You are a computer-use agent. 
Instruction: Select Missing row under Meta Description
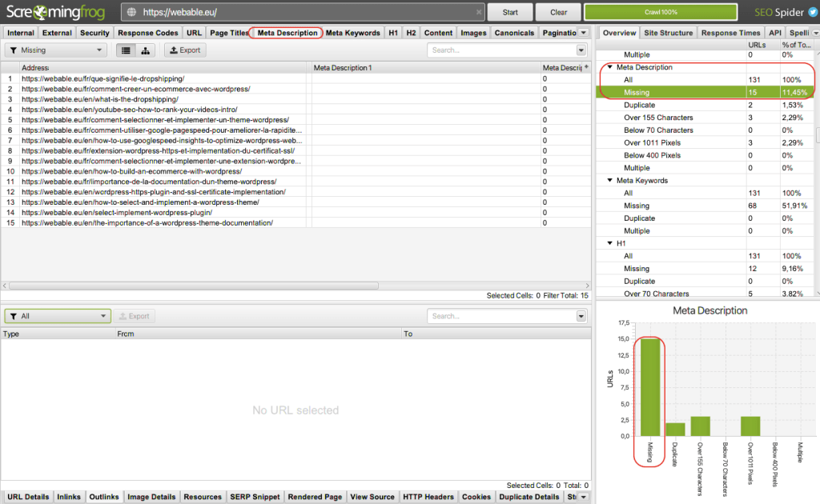pyautogui.click(x=705, y=93)
